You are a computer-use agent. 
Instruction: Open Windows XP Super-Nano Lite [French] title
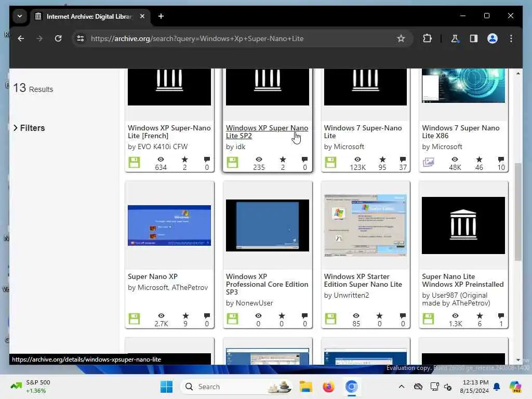pyautogui.click(x=169, y=131)
